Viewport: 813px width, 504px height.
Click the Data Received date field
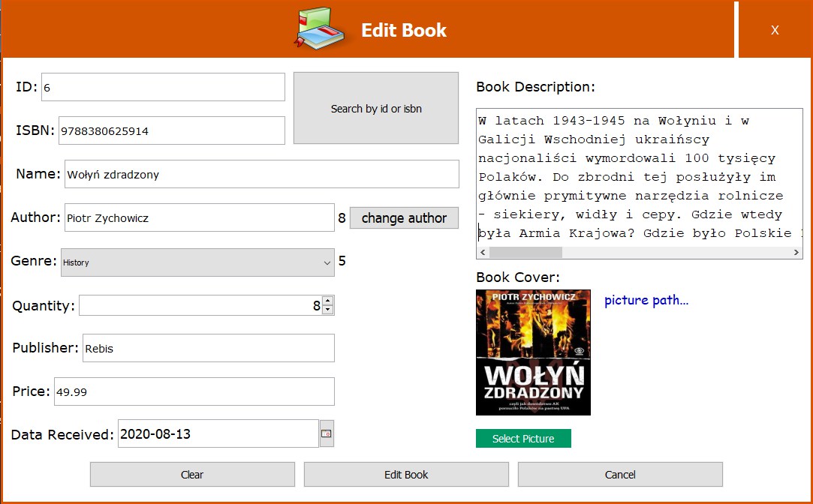coord(218,433)
